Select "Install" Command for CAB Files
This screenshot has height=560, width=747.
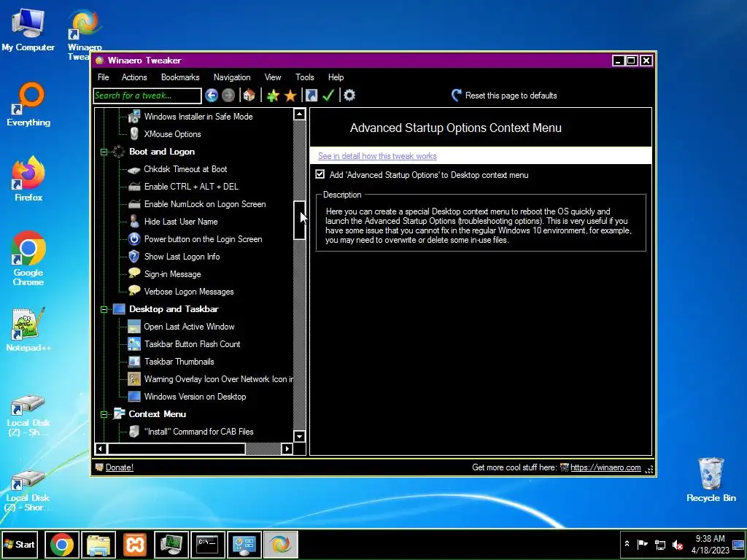point(198,432)
